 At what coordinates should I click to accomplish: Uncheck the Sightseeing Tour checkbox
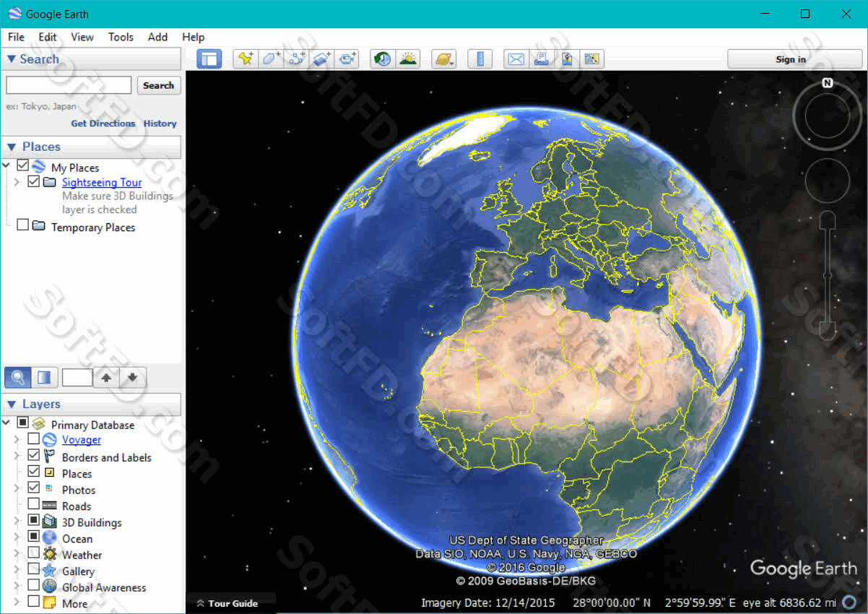(33, 181)
